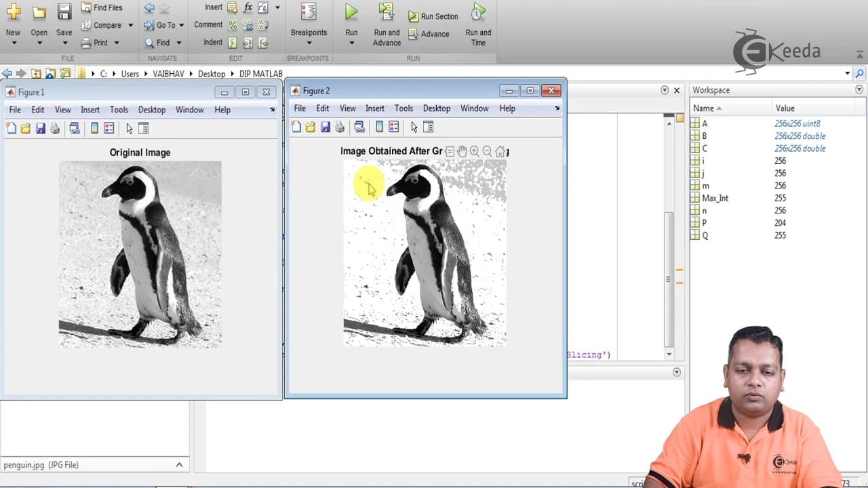
Task: Click the uncomment icon next to Comment
Action: point(248,25)
